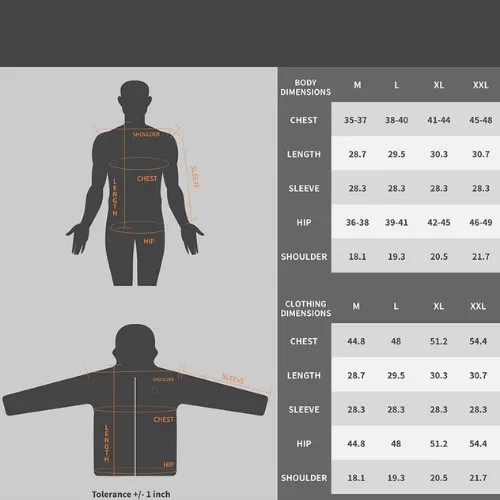This screenshot has height=500, width=500.
Task: Click the jacket silhouette diagram
Action: click(135, 400)
